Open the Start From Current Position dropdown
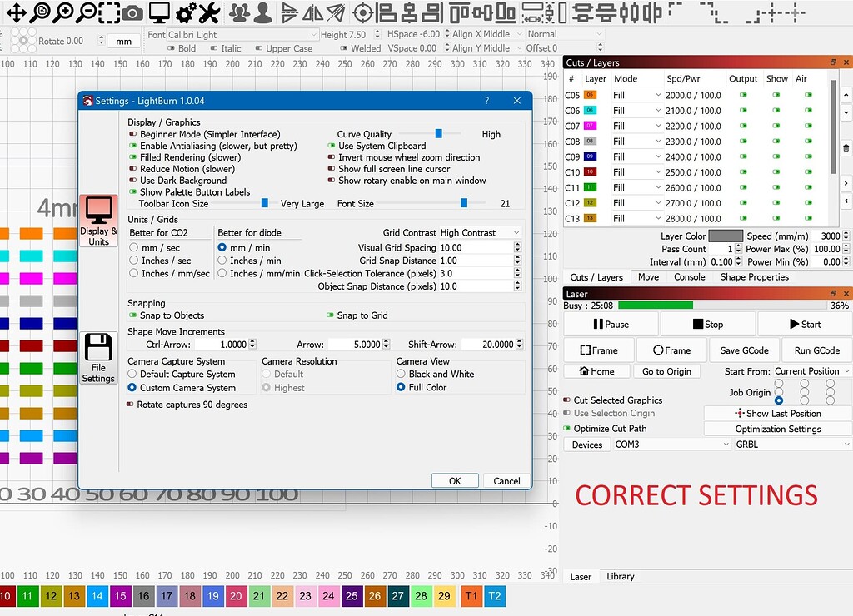The height and width of the screenshot is (616, 853). [811, 371]
